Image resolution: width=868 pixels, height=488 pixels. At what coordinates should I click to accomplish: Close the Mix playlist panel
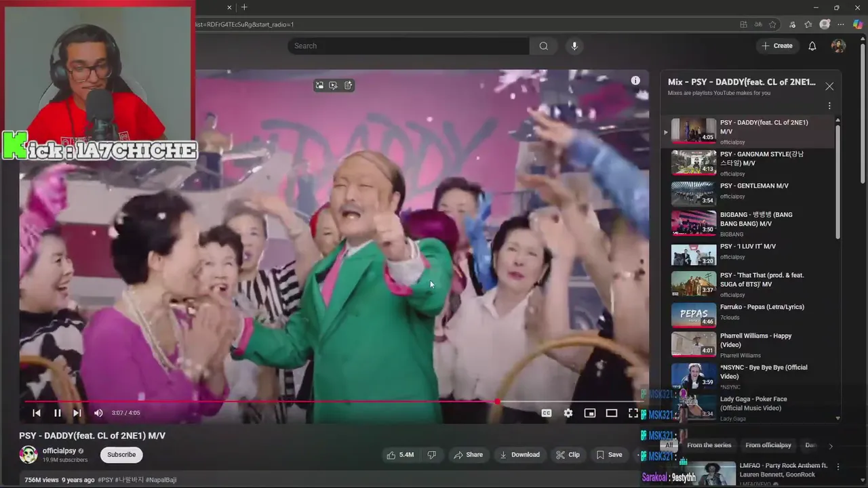[829, 86]
